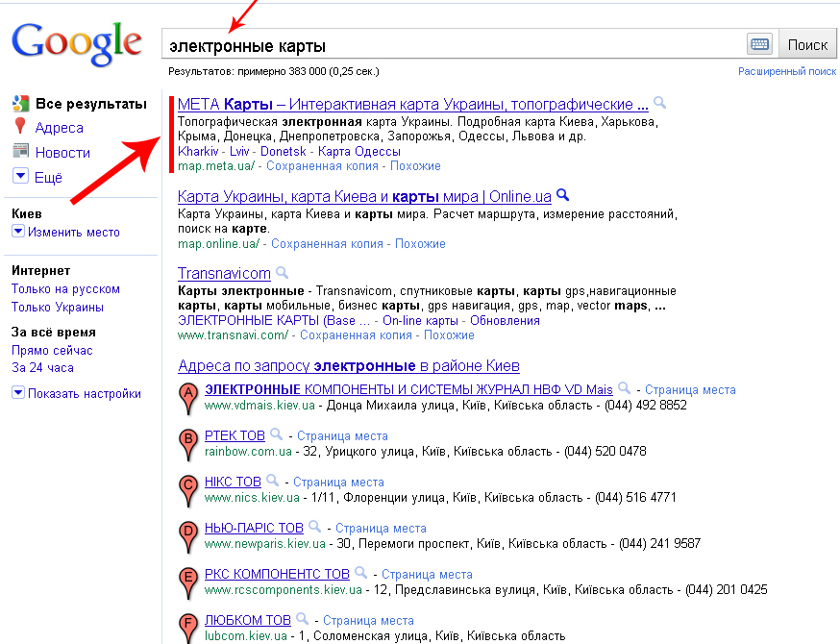
Task: Open the РТЕК ТОВ listing
Action: point(235,435)
